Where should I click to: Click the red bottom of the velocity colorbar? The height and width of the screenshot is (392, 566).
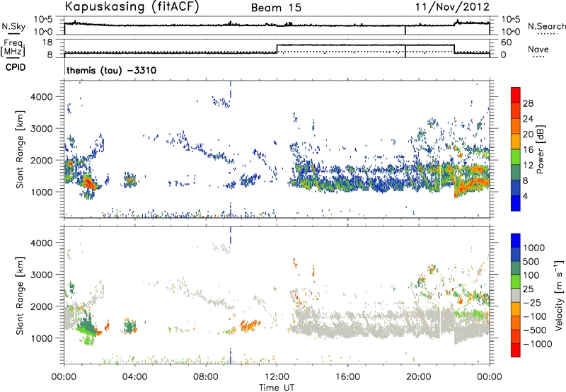(516, 350)
